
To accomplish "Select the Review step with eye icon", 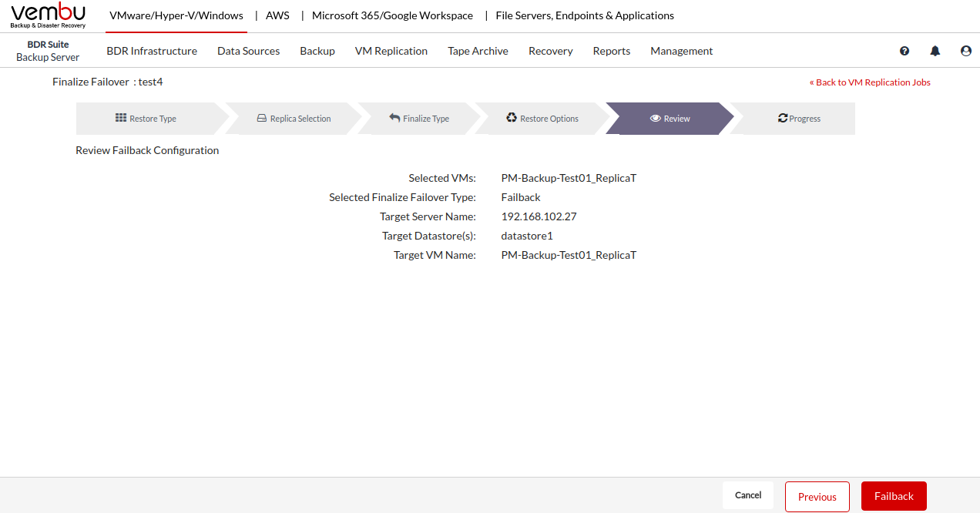I will [670, 119].
